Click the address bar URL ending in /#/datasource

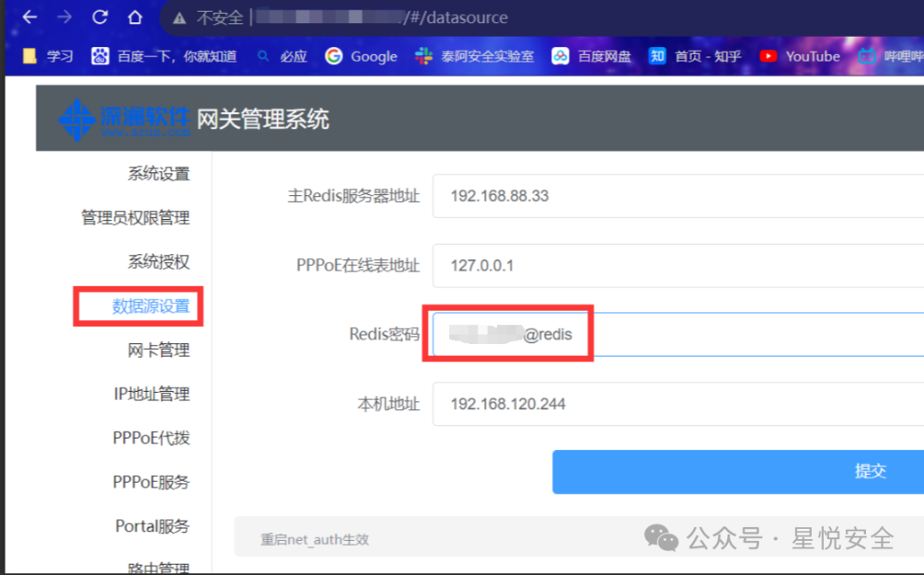382,18
